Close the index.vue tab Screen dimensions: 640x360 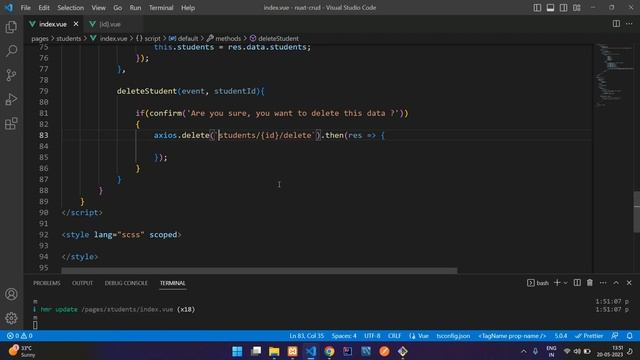pyautogui.click(x=76, y=24)
